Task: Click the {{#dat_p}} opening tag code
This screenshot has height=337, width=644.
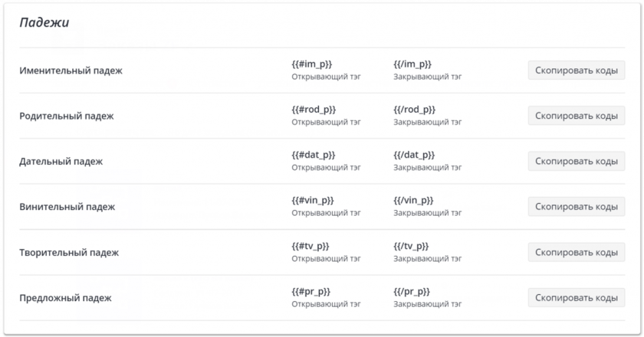Action: [314, 155]
